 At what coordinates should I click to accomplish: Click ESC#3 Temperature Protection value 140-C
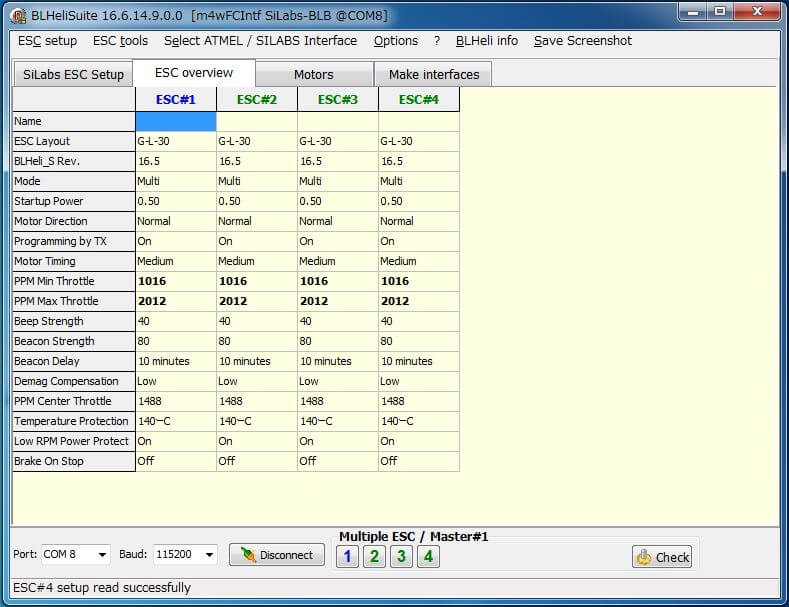point(338,421)
